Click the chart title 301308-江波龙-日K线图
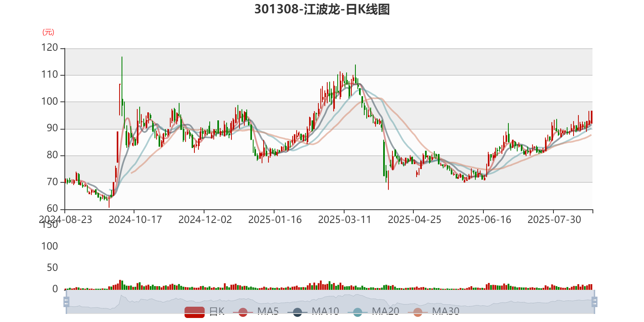Viewport: 644px width, 322px height. (x=322, y=9)
